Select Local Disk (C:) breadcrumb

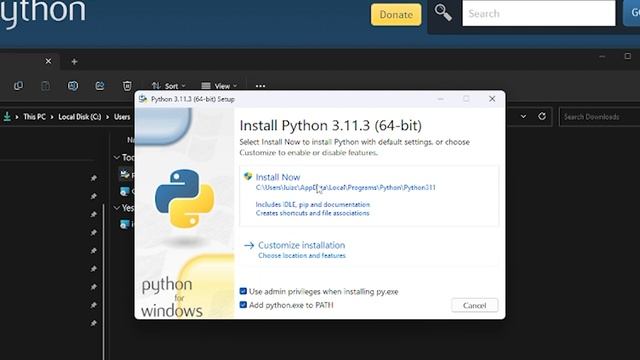80,117
